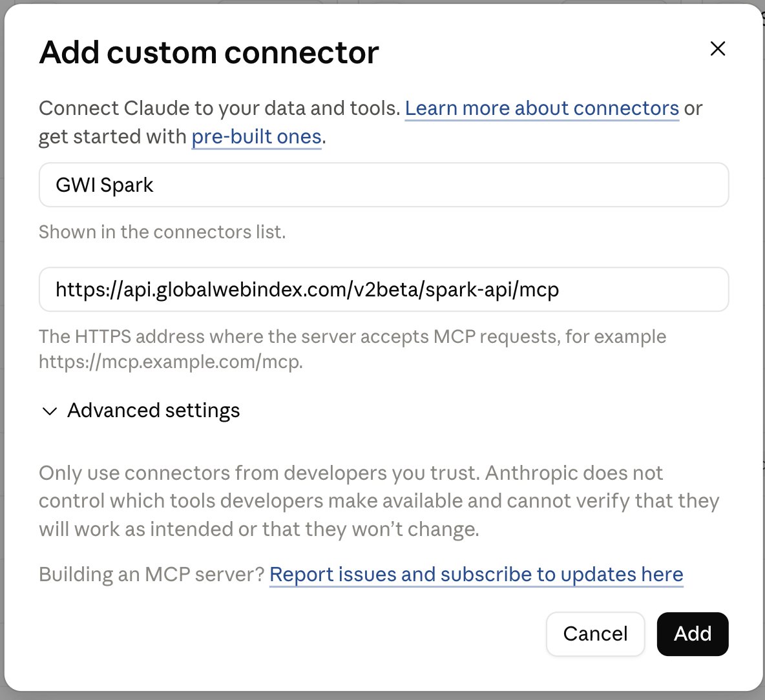Click the 'The HTTPS address where the server accepts' hint
The width and height of the screenshot is (765, 700).
click(352, 349)
